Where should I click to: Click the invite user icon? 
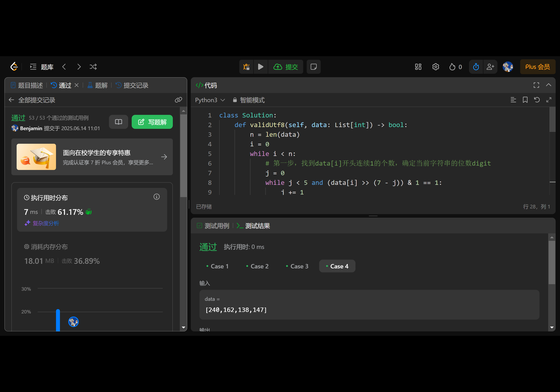click(490, 67)
